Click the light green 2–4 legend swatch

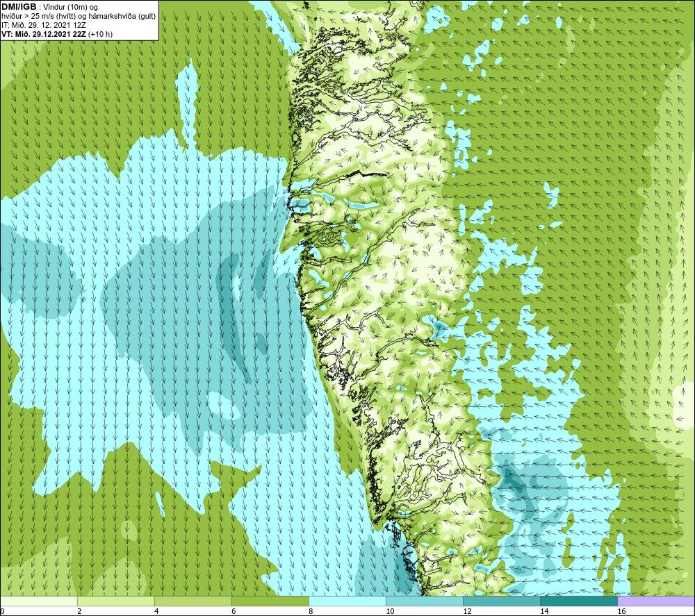[x=115, y=601]
